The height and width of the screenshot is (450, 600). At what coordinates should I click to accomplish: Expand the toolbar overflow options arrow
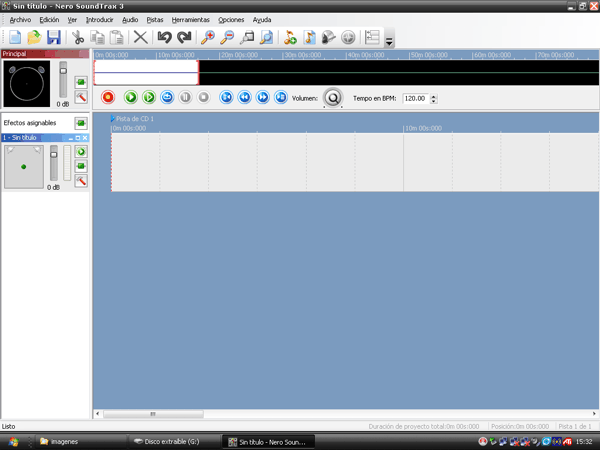(x=389, y=41)
